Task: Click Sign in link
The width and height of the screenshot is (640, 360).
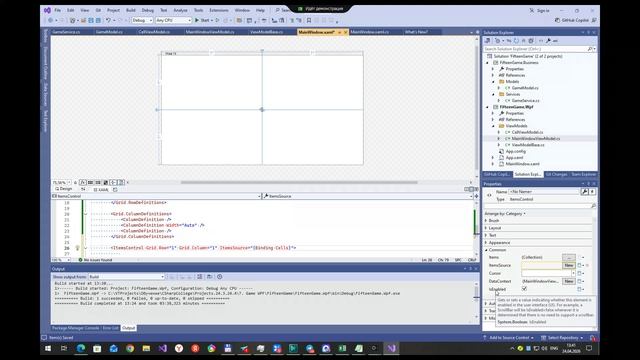Action: (543, 10)
